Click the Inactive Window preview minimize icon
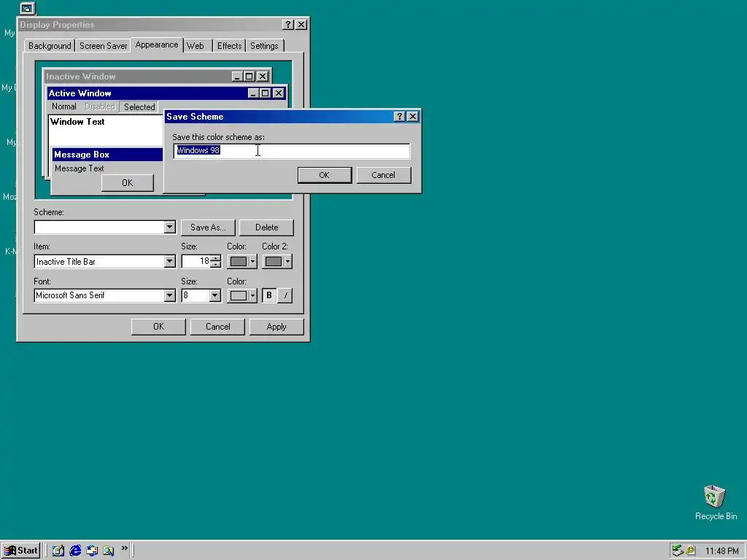747x560 pixels. (x=237, y=76)
